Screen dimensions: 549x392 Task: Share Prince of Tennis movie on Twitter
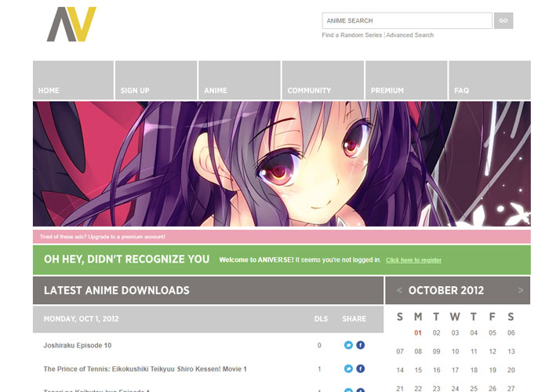pos(348,368)
